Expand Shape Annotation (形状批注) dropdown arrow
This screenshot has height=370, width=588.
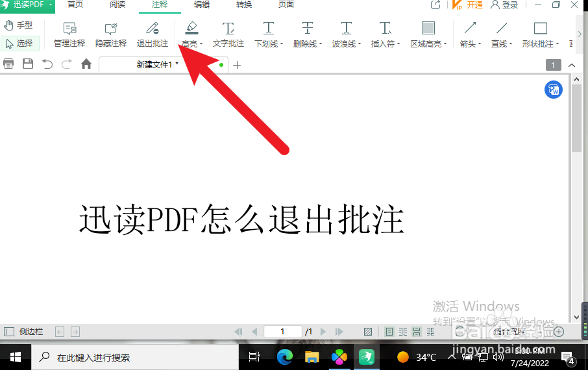coord(557,44)
